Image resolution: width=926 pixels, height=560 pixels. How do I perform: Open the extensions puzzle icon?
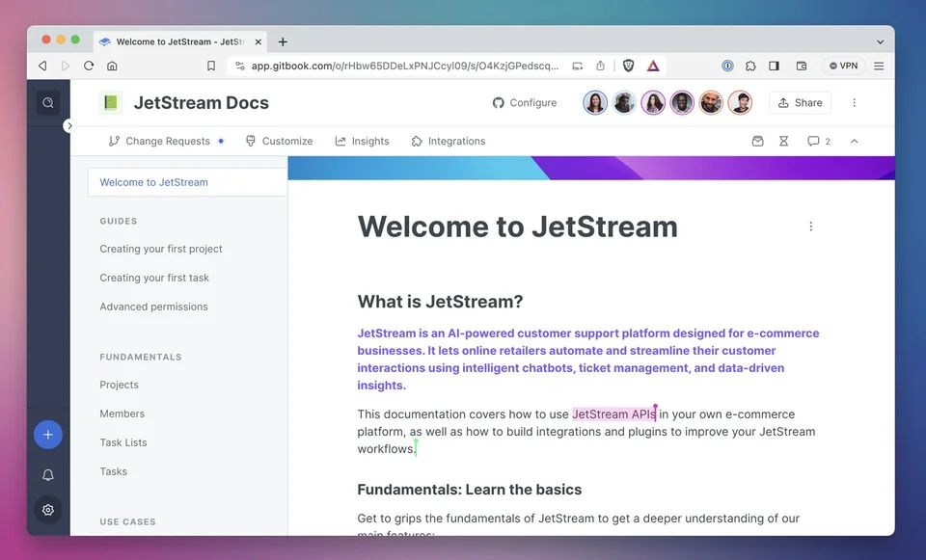(x=750, y=66)
